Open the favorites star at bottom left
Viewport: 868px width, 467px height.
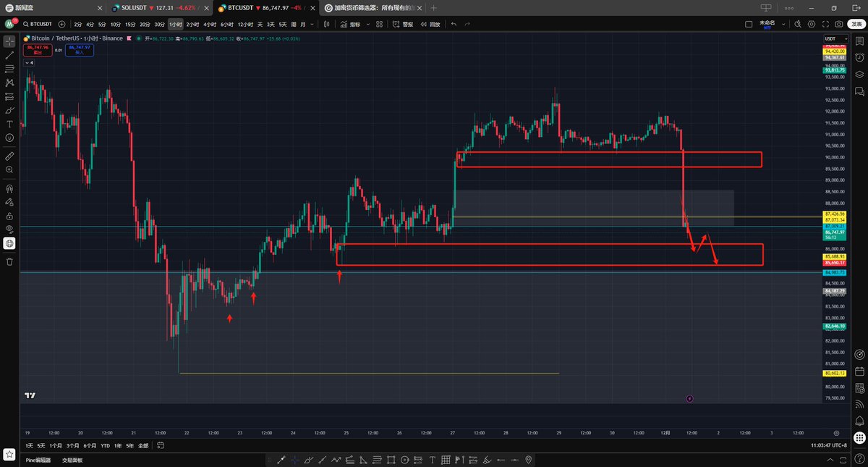(x=9, y=454)
